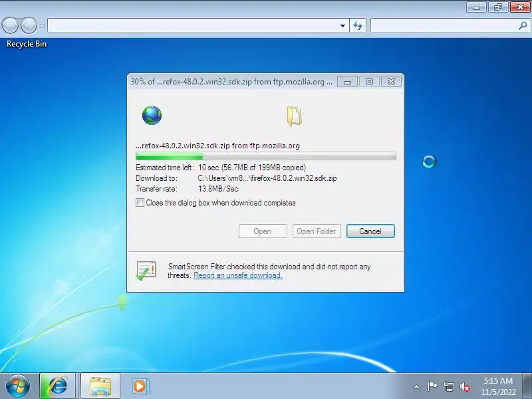Launch Windows Media Player from taskbar
The width and height of the screenshot is (532, 399).
[140, 386]
